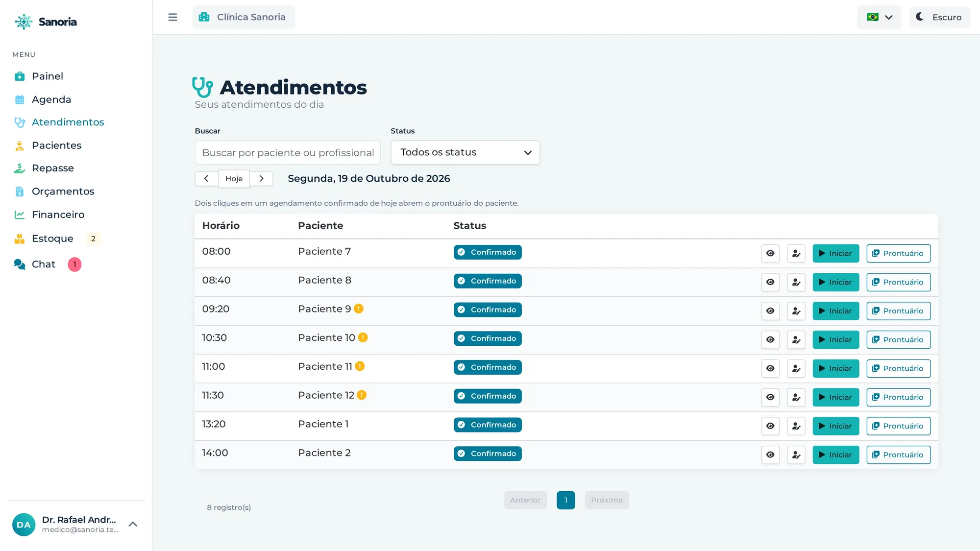Go to the previous day arrow

[206, 179]
